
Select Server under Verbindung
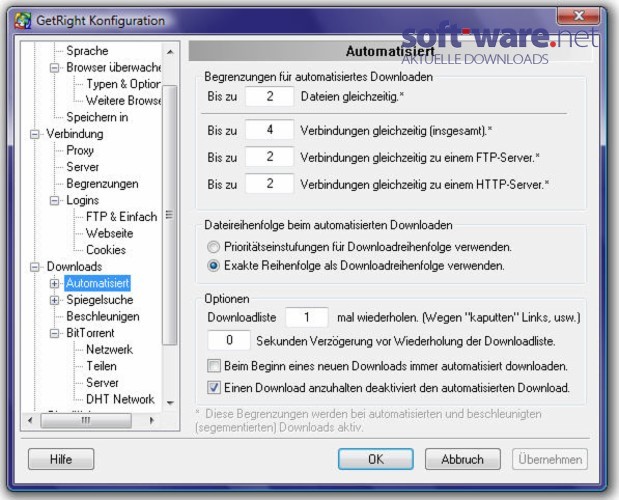pyautogui.click(x=82, y=167)
